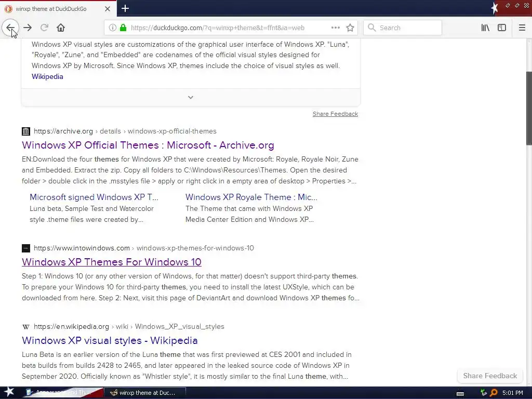Open the archive.org result URL breadcrumb
The height and width of the screenshot is (399, 532).
pos(125,131)
